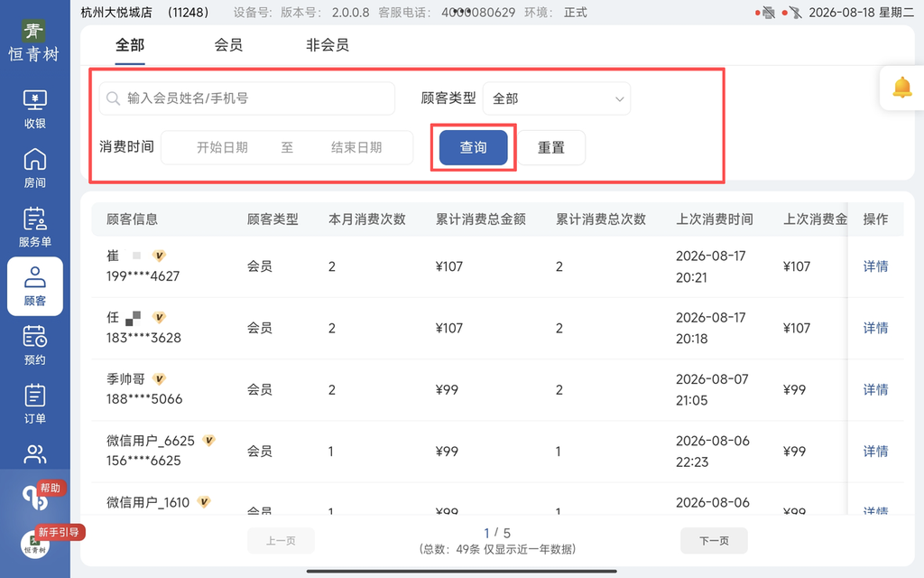Click the 恒青树 logo at top left
Viewport: 924px width, 578px height.
[x=33, y=40]
